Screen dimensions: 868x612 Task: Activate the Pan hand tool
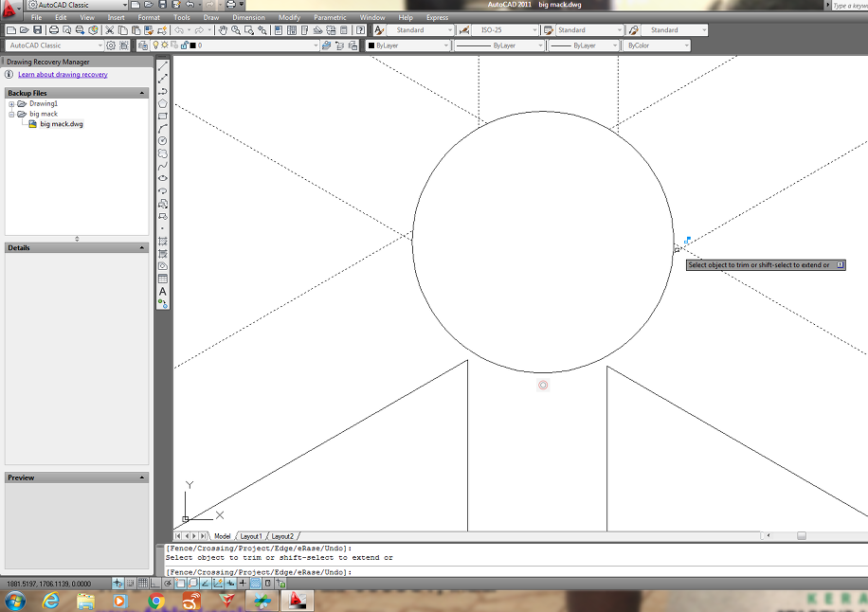pos(223,30)
